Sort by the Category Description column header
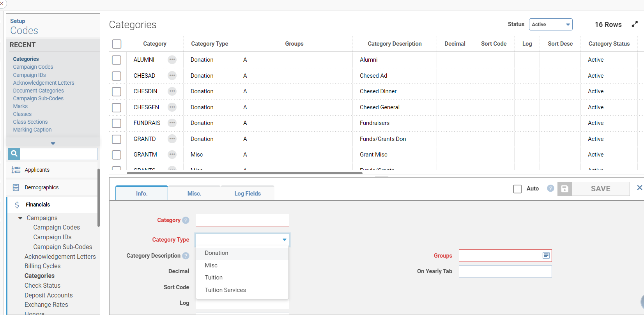Viewport: 644px width, 315px height. pyautogui.click(x=395, y=44)
